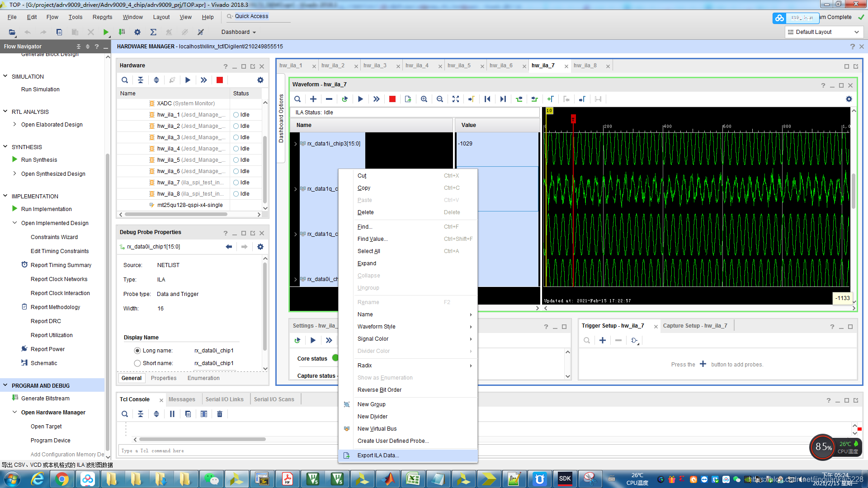Click the Core status green indicator
The image size is (868, 488).
[x=335, y=358]
